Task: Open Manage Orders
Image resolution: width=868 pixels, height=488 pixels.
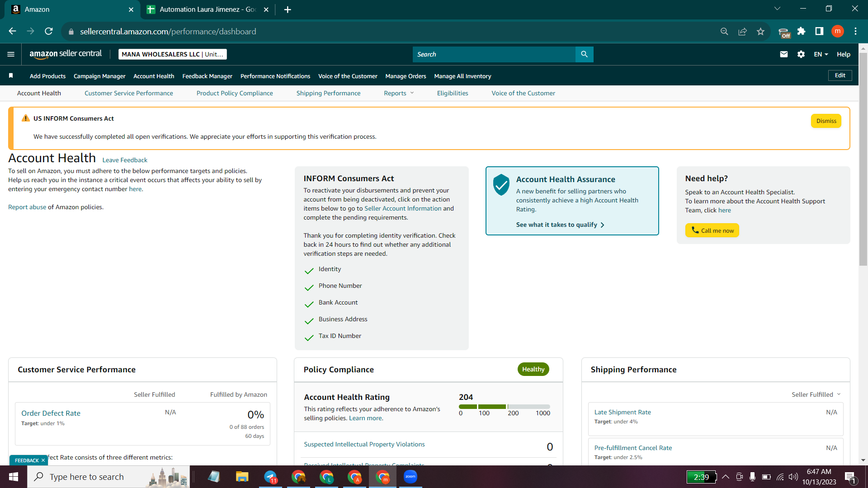Action: click(406, 76)
